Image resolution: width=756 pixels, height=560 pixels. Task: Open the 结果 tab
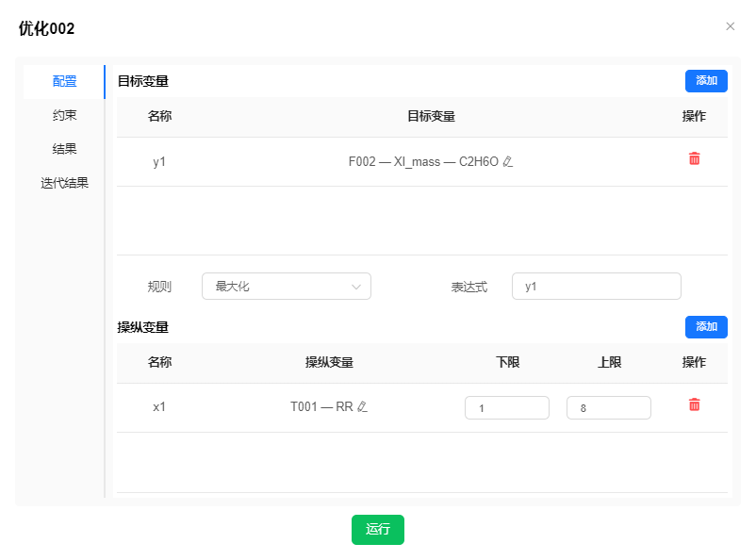point(64,149)
